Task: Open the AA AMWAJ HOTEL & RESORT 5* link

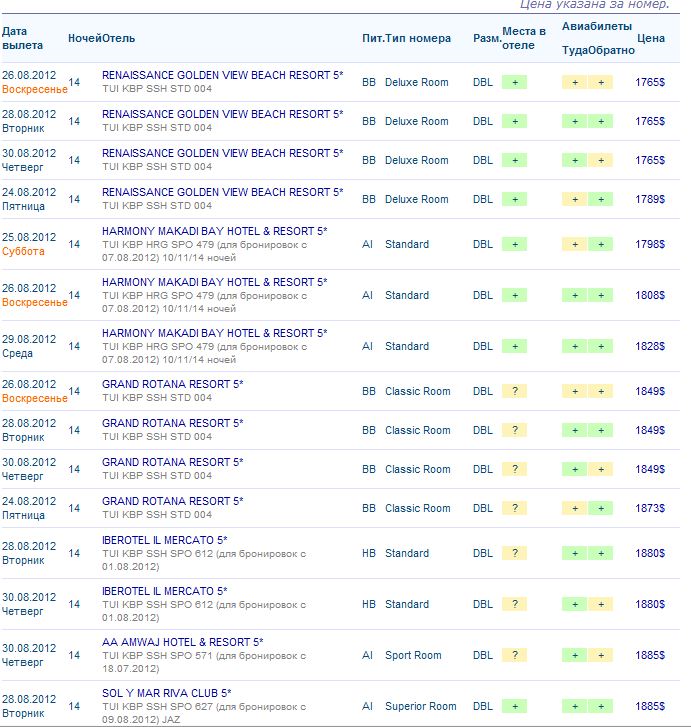Action: coord(182,642)
